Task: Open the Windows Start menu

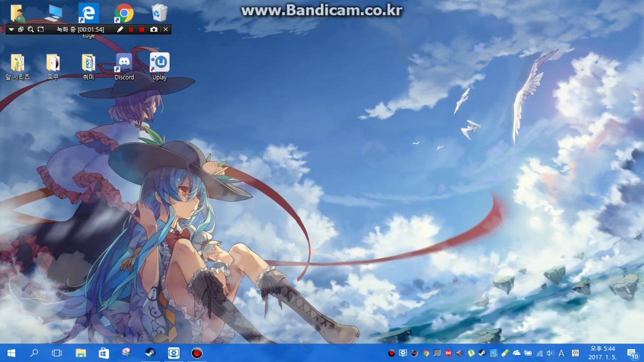Action: (11, 353)
